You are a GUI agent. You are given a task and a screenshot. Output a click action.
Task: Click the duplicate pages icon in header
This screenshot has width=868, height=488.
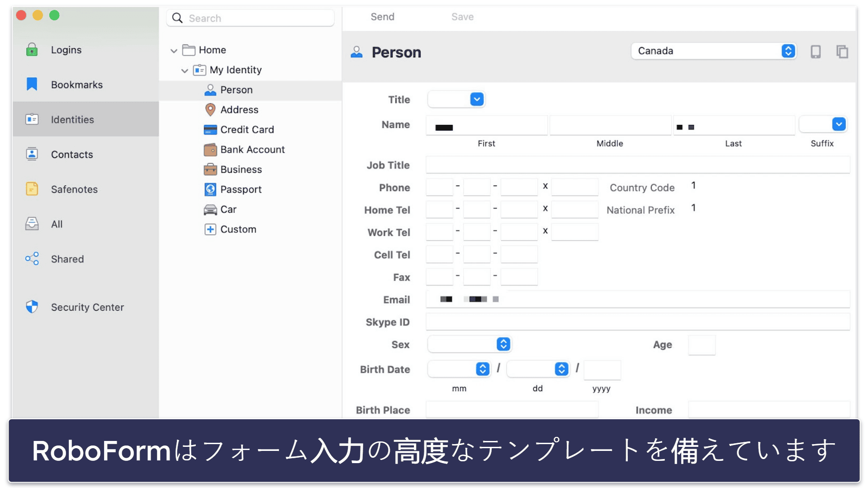pyautogui.click(x=842, y=52)
